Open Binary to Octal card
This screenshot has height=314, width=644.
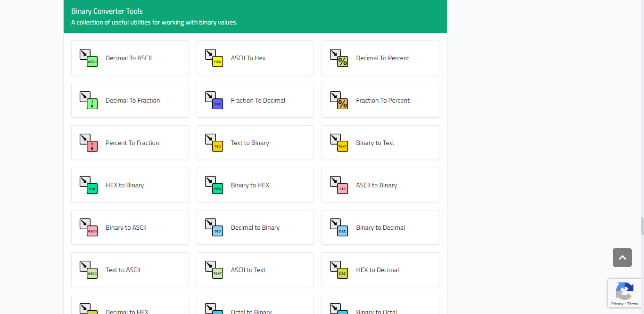pyautogui.click(x=380, y=305)
